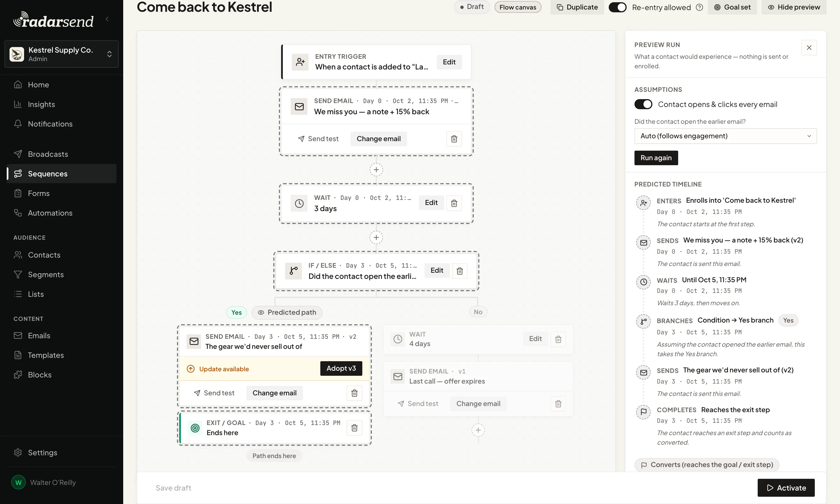This screenshot has height=504, width=840.
Task: Change email for 'Last call' step
Action: click(x=478, y=404)
